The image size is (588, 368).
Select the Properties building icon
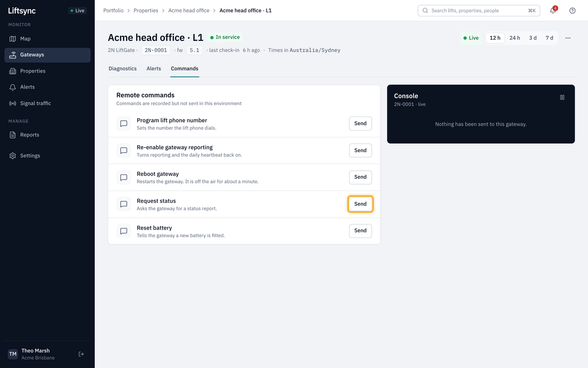pos(13,71)
